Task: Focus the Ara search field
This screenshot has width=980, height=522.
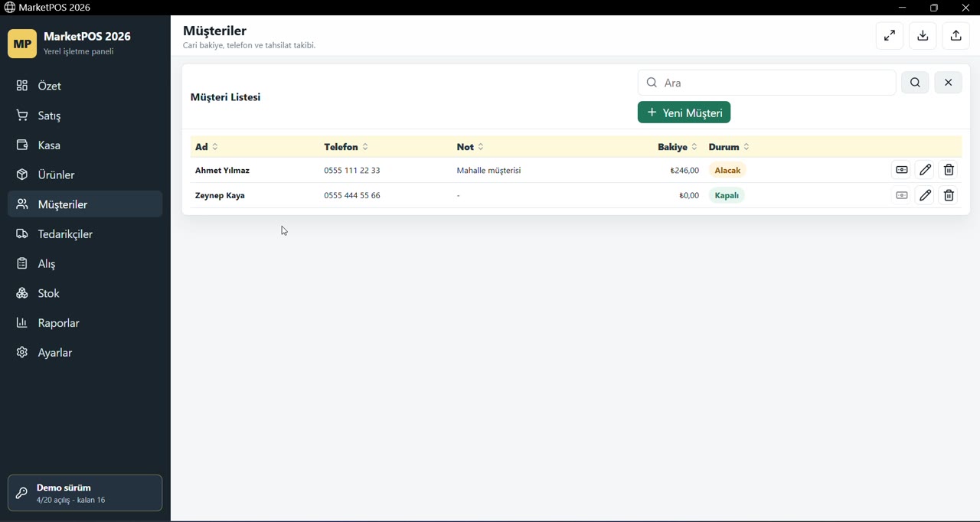Action: click(767, 83)
